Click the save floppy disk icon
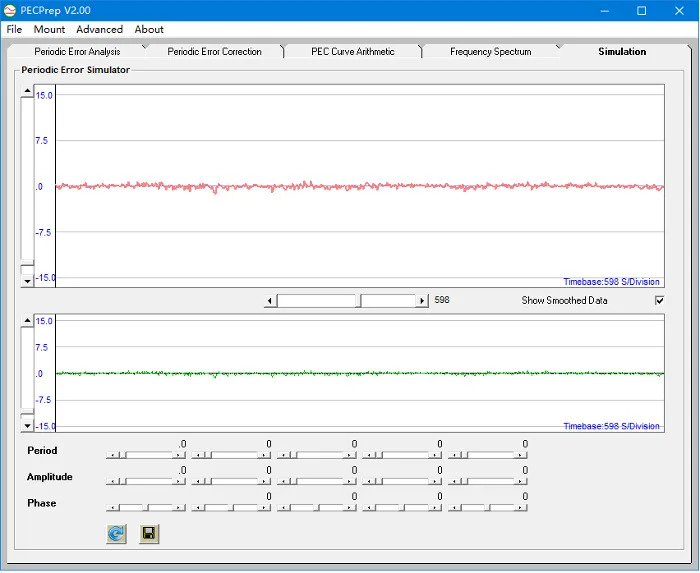700x573 pixels. (x=149, y=534)
